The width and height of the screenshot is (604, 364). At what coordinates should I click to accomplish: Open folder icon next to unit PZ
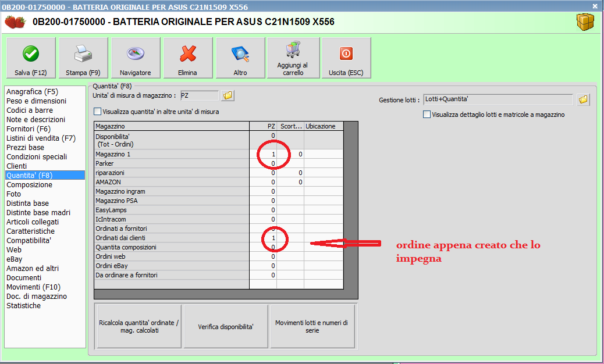coord(228,95)
